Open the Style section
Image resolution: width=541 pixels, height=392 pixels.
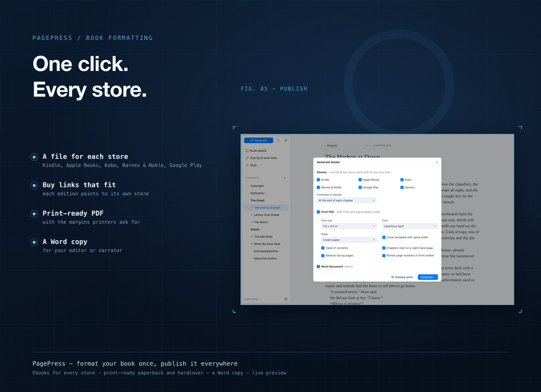[266, 165]
